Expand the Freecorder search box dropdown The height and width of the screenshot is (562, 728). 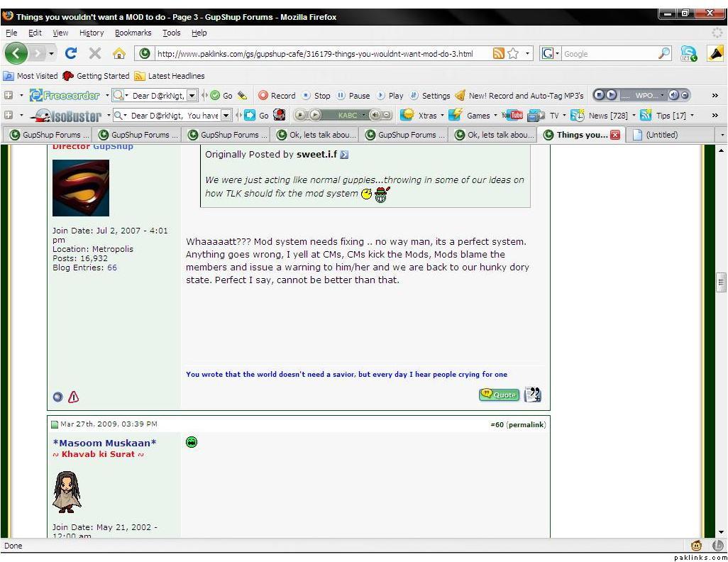point(192,95)
